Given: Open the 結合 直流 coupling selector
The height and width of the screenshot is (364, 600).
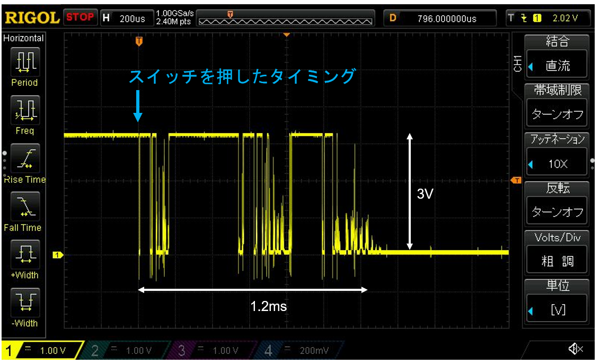Looking at the screenshot, I should click(557, 65).
